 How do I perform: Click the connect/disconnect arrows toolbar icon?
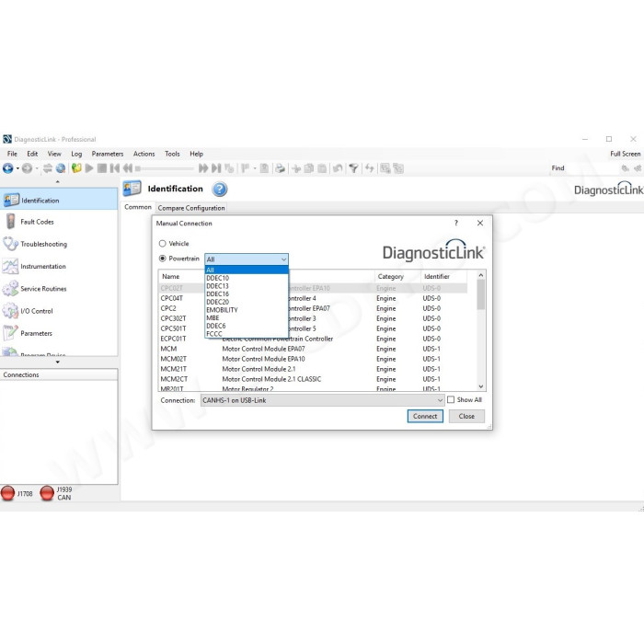tap(48, 168)
